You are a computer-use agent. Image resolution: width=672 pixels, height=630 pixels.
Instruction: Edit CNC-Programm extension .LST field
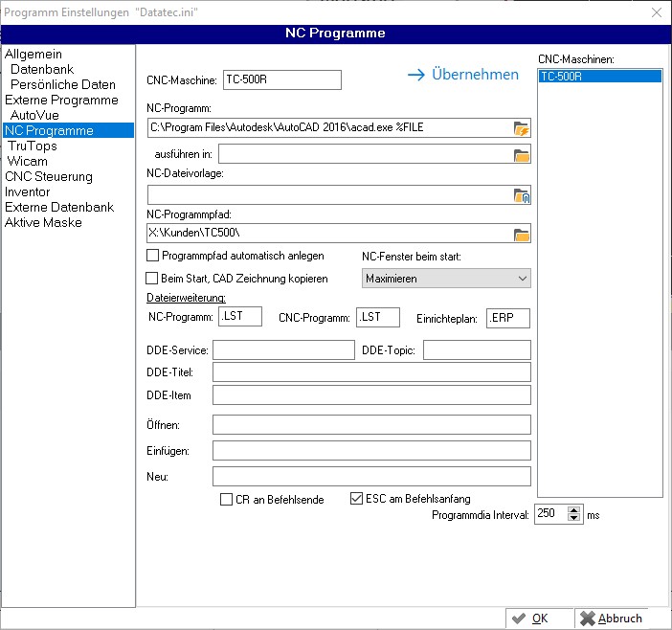pos(378,317)
